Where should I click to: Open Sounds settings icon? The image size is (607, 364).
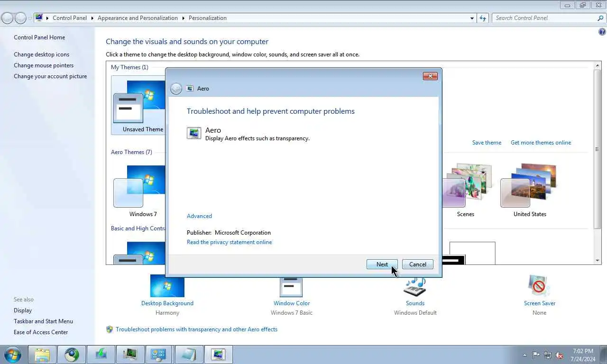(x=415, y=286)
